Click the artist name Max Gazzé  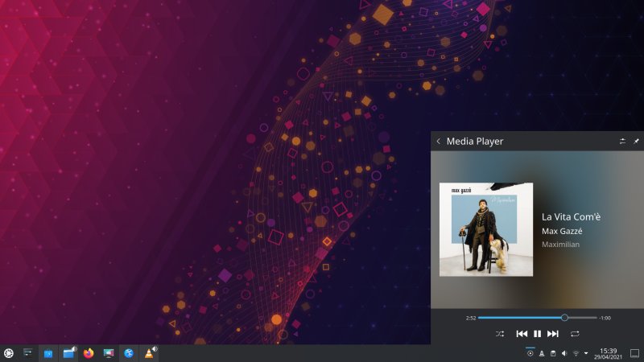click(x=562, y=231)
